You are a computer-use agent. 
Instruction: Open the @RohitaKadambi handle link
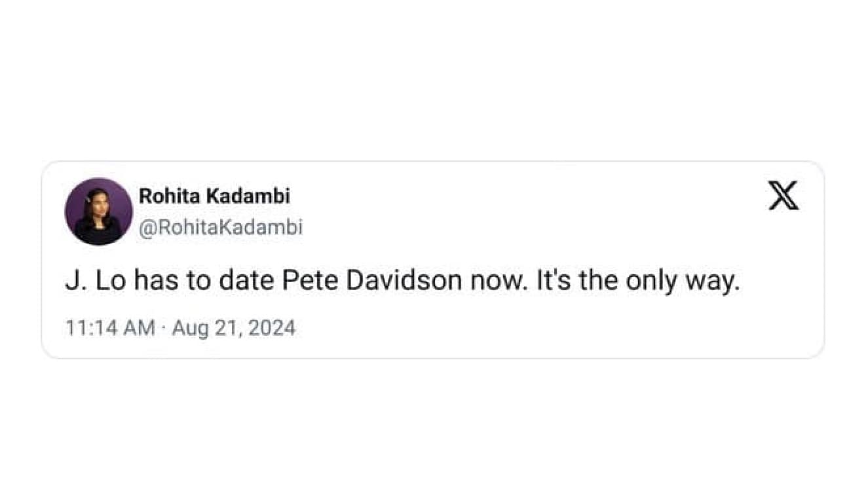(221, 227)
